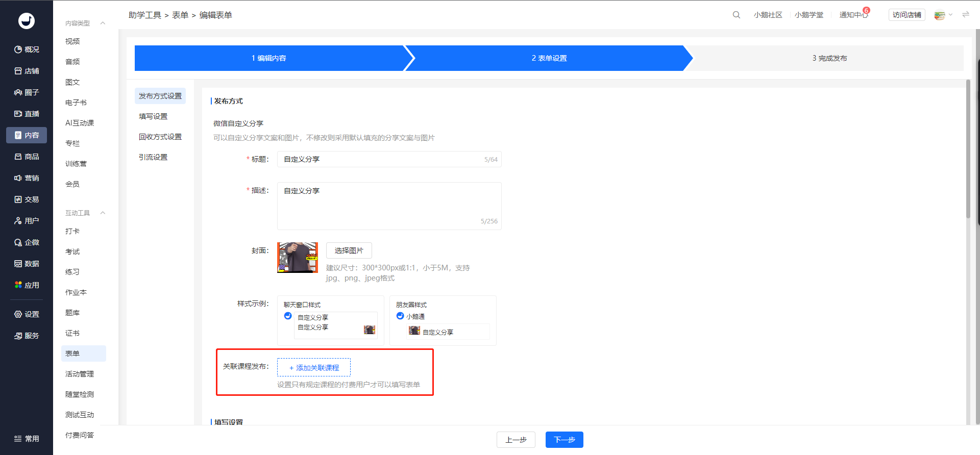
Task: Open 圈子 community section
Action: [27, 92]
